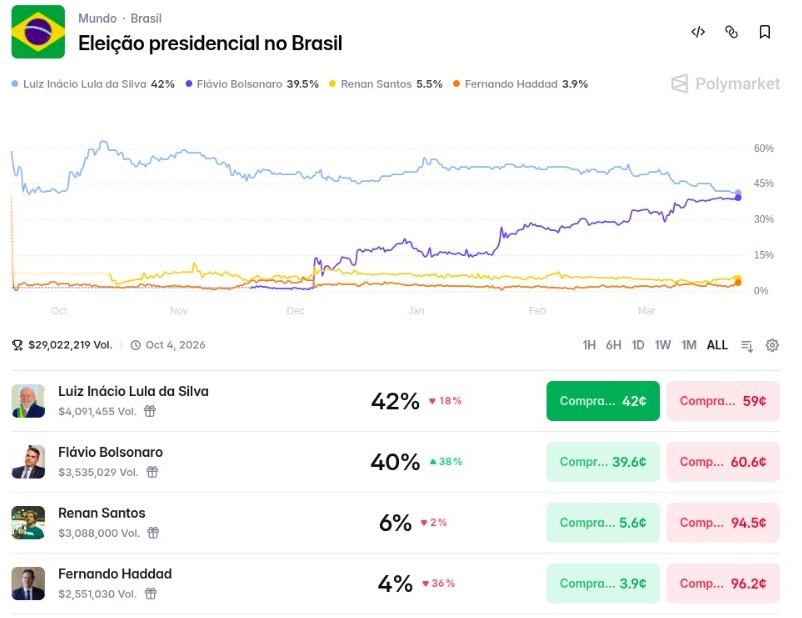
Task: Switch chart to 1D range
Action: click(638, 345)
